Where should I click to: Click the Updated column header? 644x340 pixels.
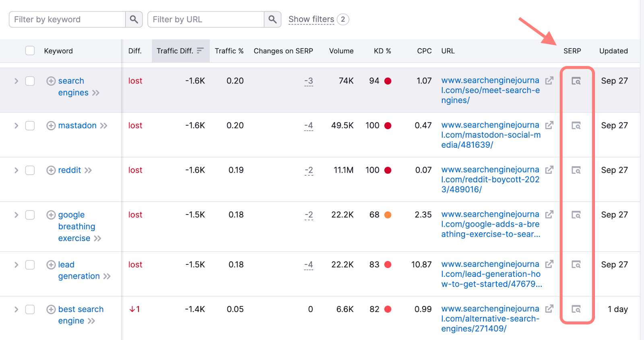coord(613,51)
